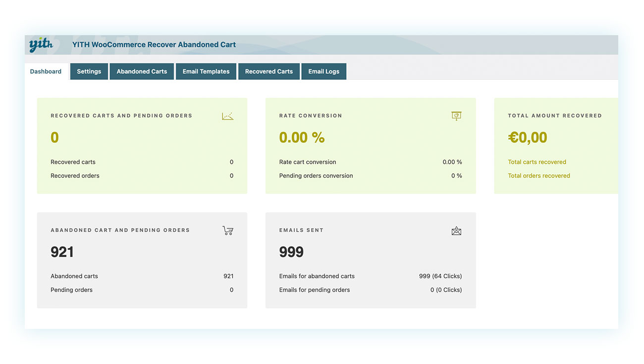Open the Abandoned Carts tab
Viewport: 644px width, 364px height.
tap(142, 71)
